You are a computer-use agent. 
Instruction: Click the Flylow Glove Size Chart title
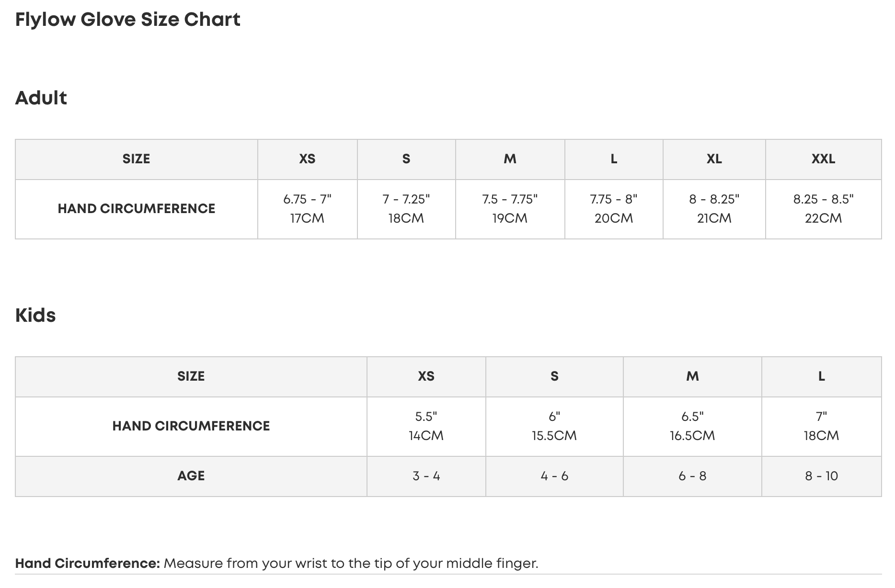click(128, 20)
